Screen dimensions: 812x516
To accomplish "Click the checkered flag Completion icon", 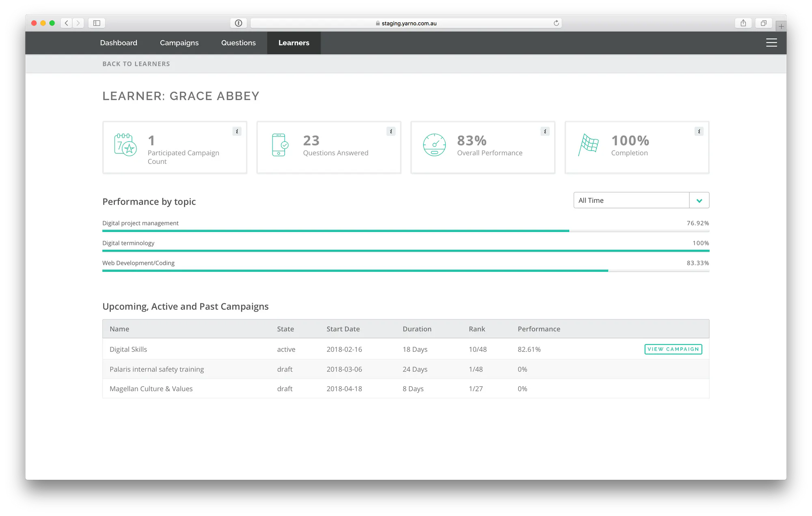I will 588,145.
